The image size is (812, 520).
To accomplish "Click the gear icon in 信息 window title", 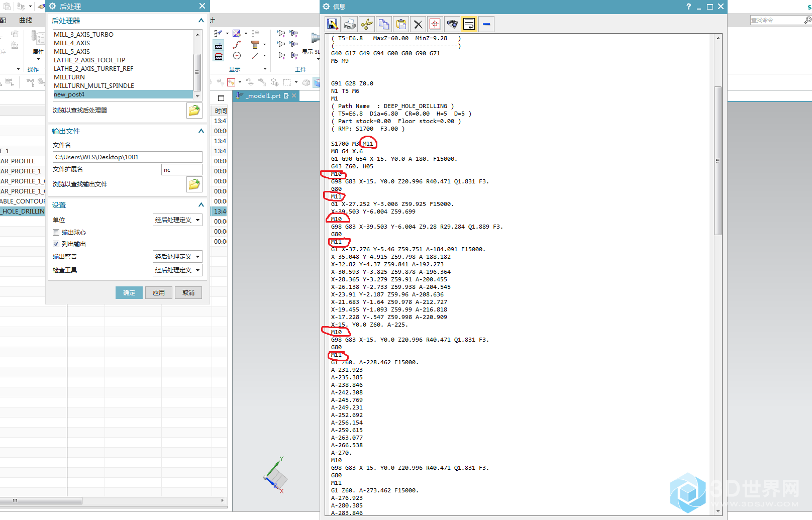I will pos(326,7).
